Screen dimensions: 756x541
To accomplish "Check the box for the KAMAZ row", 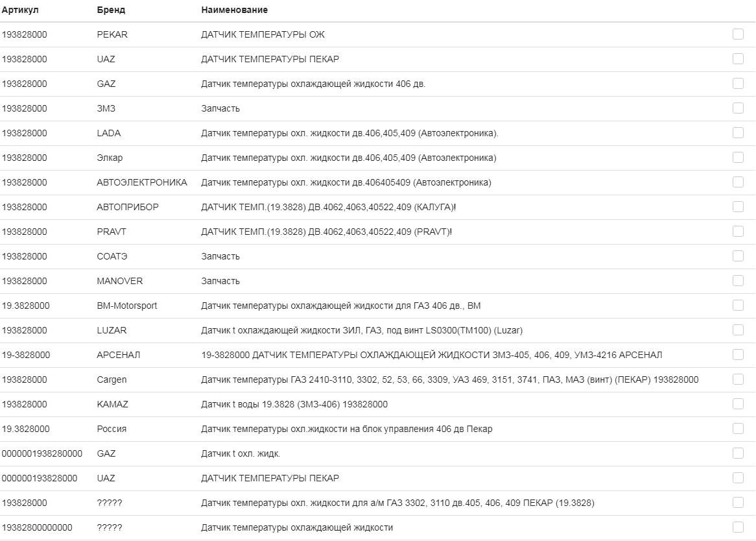I will (x=738, y=404).
